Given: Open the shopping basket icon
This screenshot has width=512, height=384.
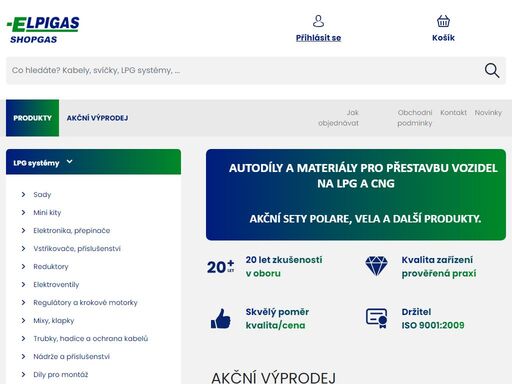Looking at the screenshot, I should (443, 21).
